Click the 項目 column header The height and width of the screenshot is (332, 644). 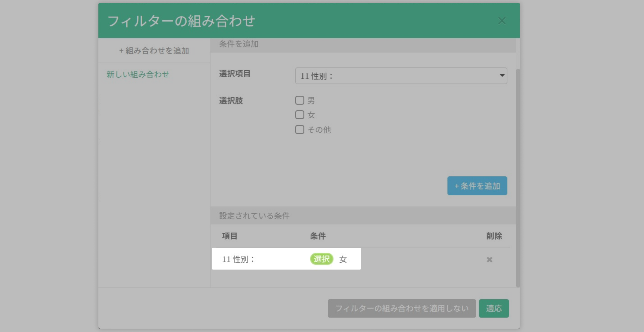[x=230, y=236]
